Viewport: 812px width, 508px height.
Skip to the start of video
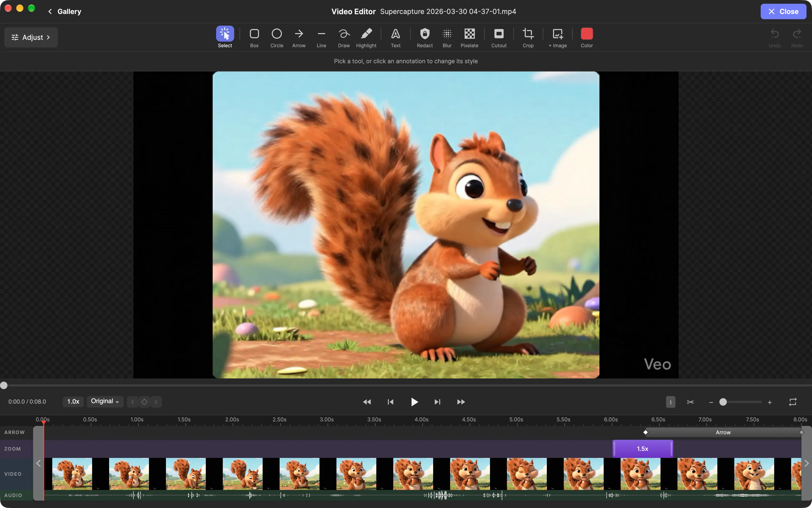pyautogui.click(x=391, y=402)
